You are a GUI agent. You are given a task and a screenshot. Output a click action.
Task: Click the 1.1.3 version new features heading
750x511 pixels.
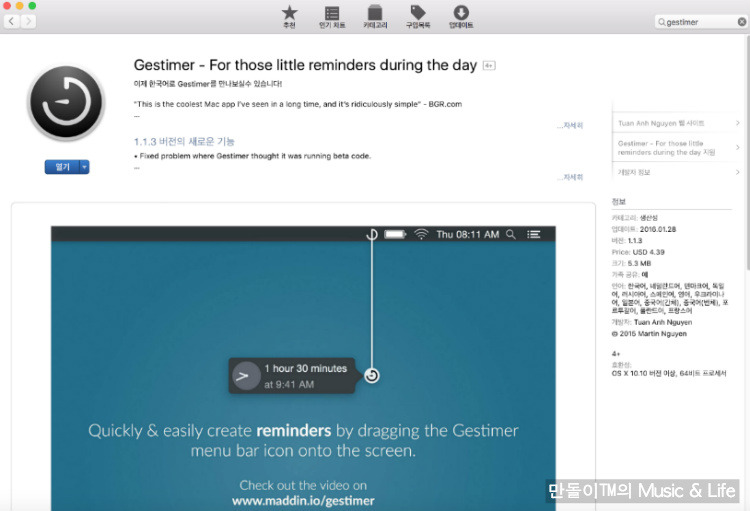184,142
